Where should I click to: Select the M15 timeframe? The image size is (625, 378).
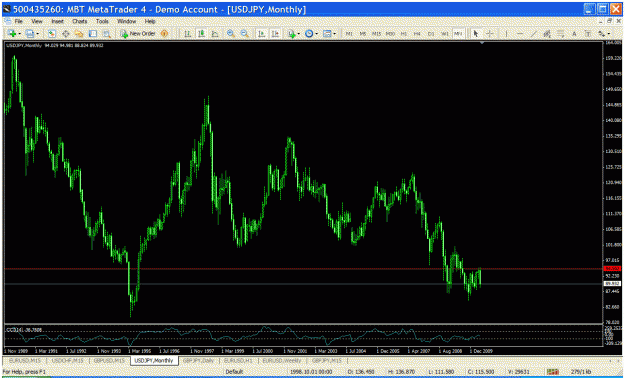pos(376,34)
